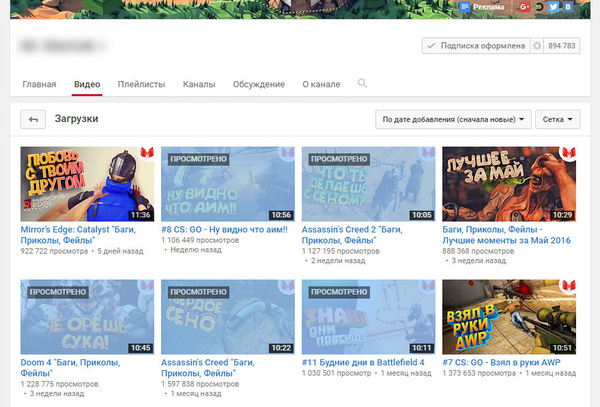Open the По дате добавления sort dropdown
Image resolution: width=600 pixels, height=407 pixels.
pyautogui.click(x=453, y=120)
